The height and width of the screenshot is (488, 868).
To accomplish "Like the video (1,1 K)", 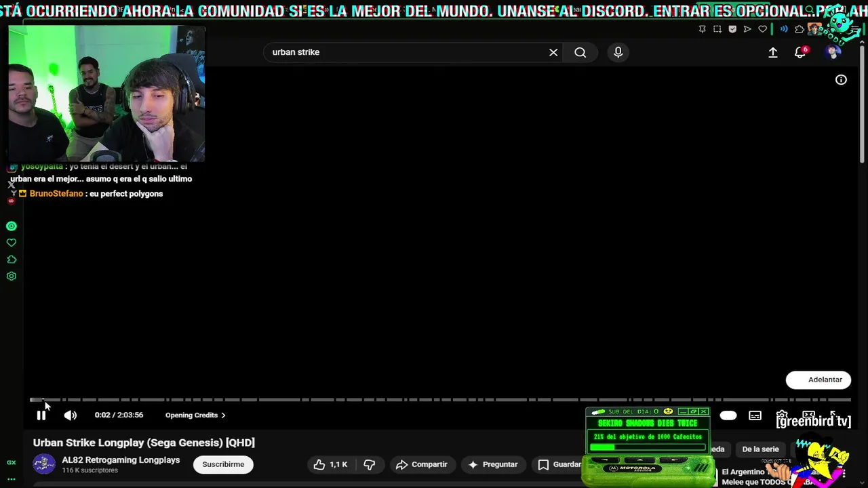I will pyautogui.click(x=331, y=464).
